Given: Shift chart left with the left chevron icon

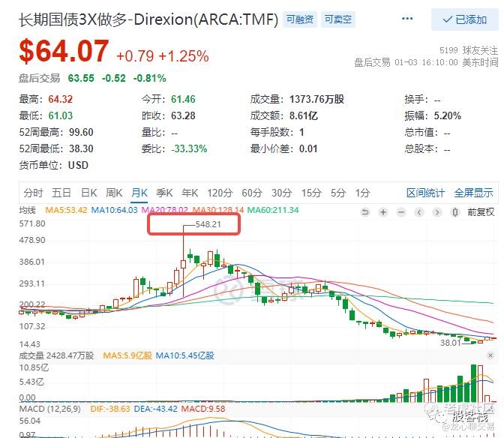Looking at the screenshot, I should point(419,212).
